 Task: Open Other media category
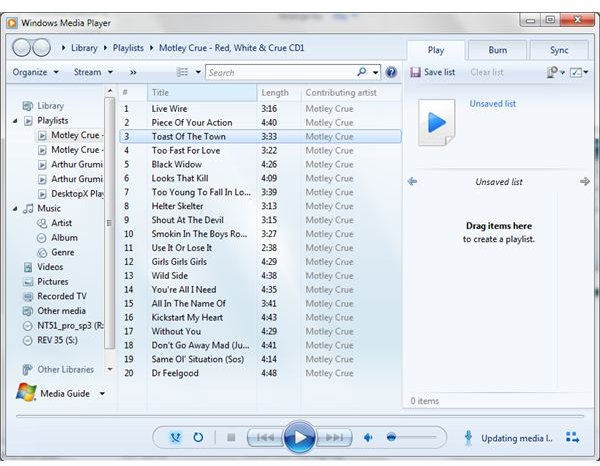coord(61,311)
